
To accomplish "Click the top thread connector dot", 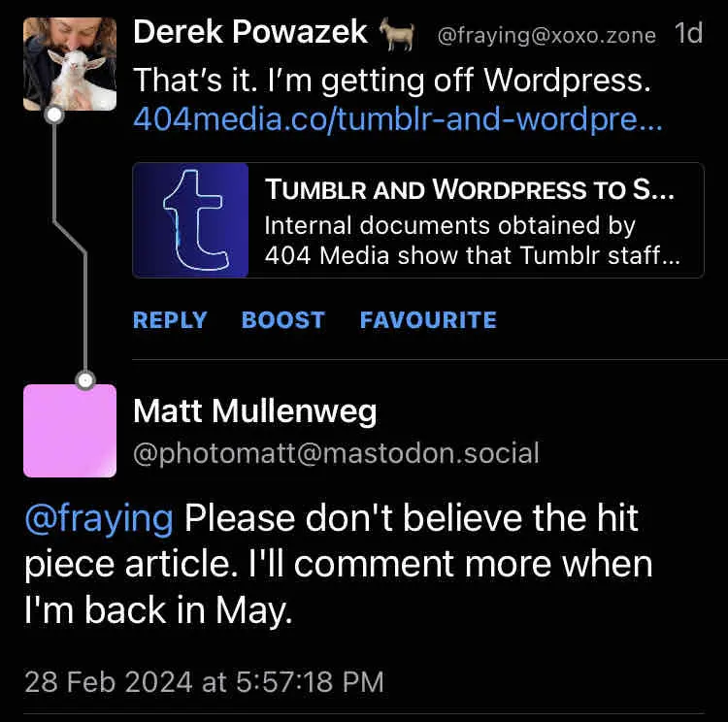I will [55, 115].
